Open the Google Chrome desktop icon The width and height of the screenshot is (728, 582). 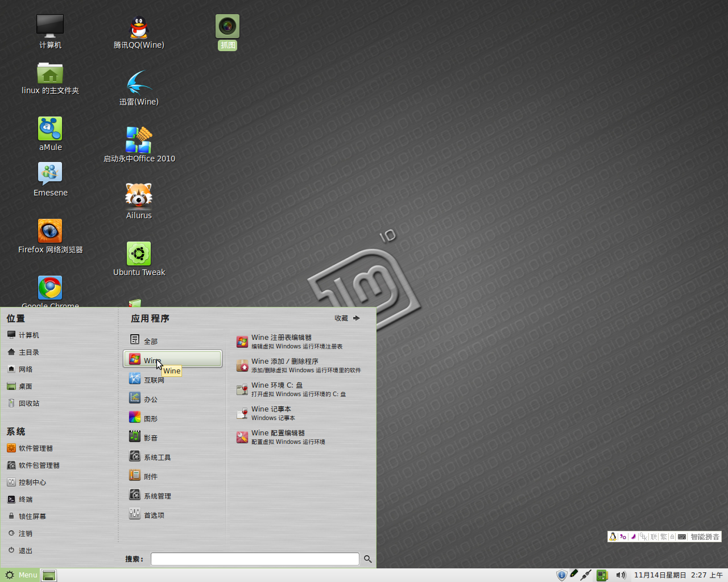(x=50, y=291)
